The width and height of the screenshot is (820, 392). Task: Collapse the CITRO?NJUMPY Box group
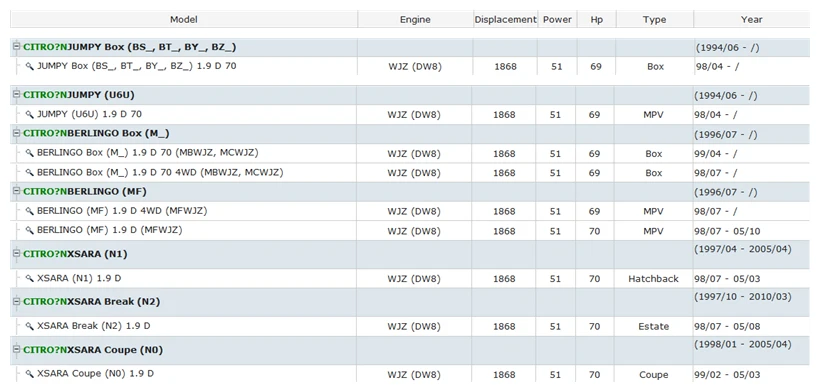coord(17,47)
